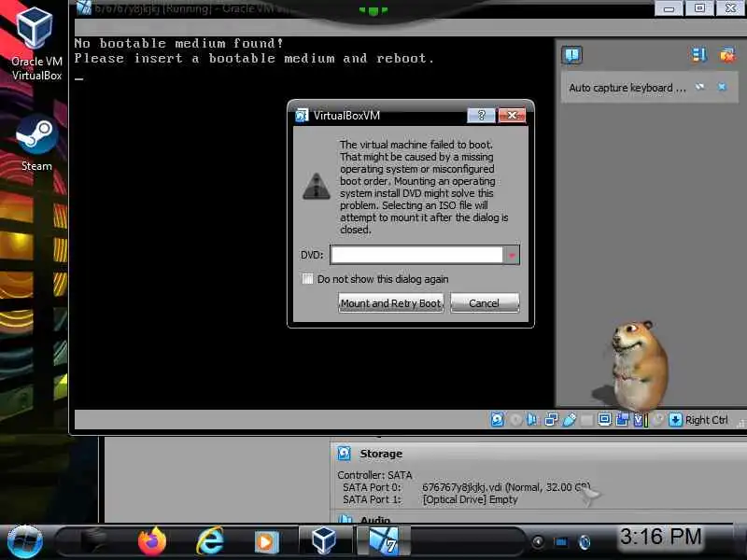This screenshot has width=747, height=560.
Task: Open the dialog help question mark button
Action: coord(481,115)
